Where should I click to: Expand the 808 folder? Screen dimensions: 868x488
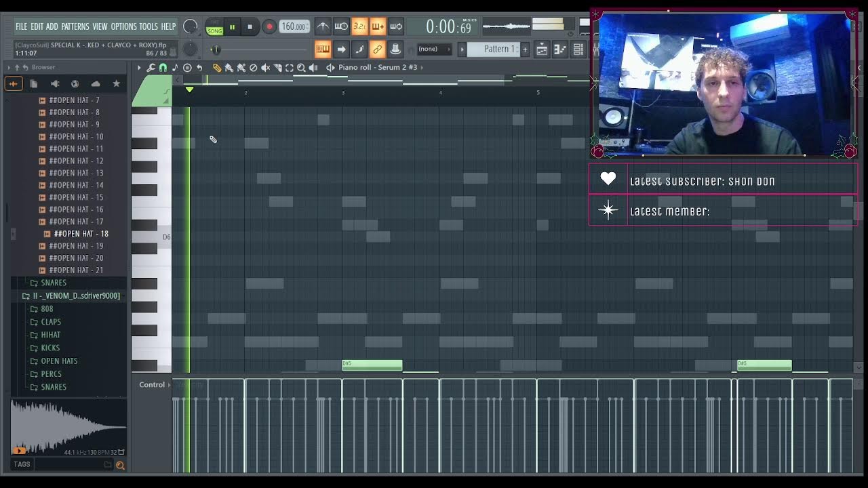pyautogui.click(x=42, y=309)
